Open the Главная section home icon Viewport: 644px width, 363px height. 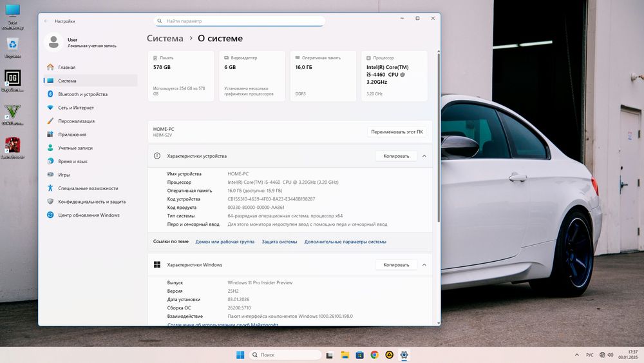pos(50,67)
